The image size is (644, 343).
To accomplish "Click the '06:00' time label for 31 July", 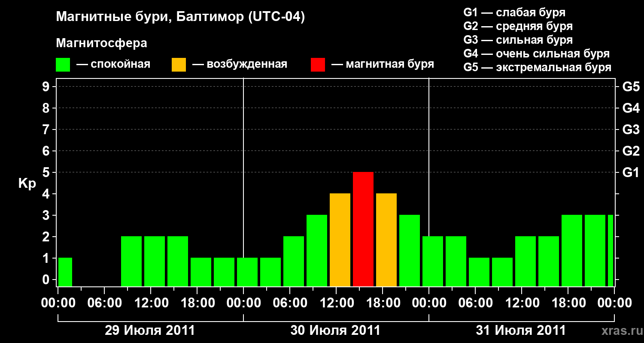I will 475,303.
